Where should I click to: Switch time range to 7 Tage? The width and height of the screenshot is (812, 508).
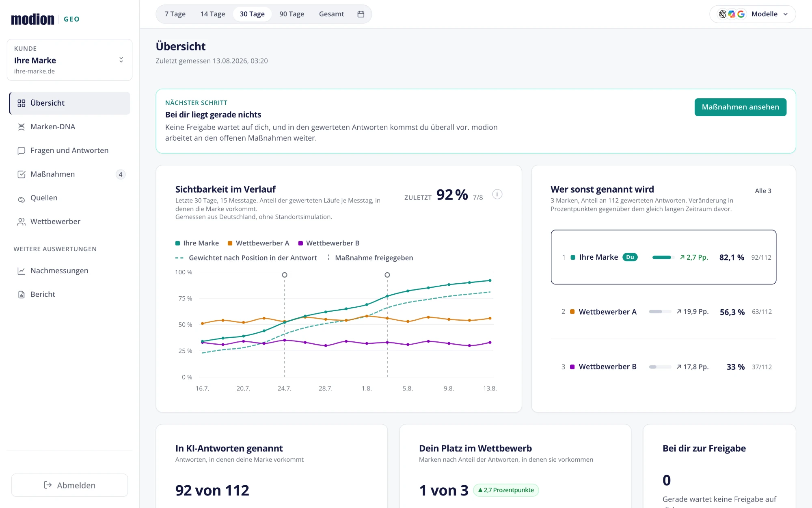click(x=175, y=14)
